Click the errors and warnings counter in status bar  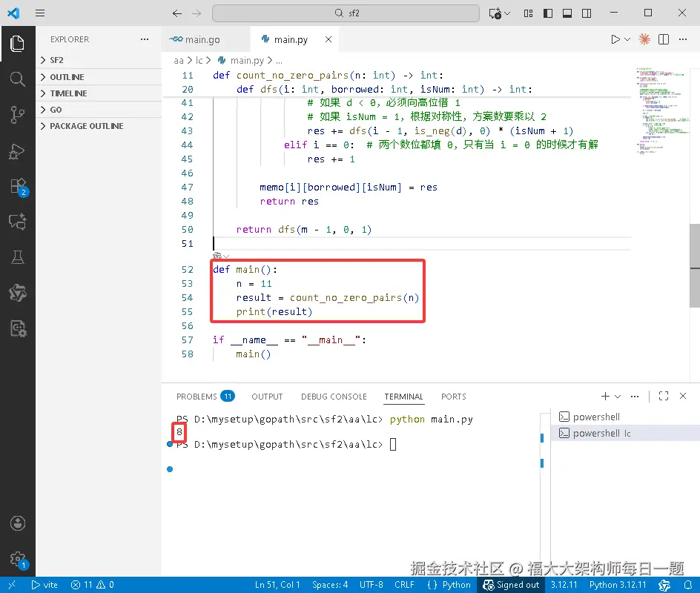coord(93,585)
